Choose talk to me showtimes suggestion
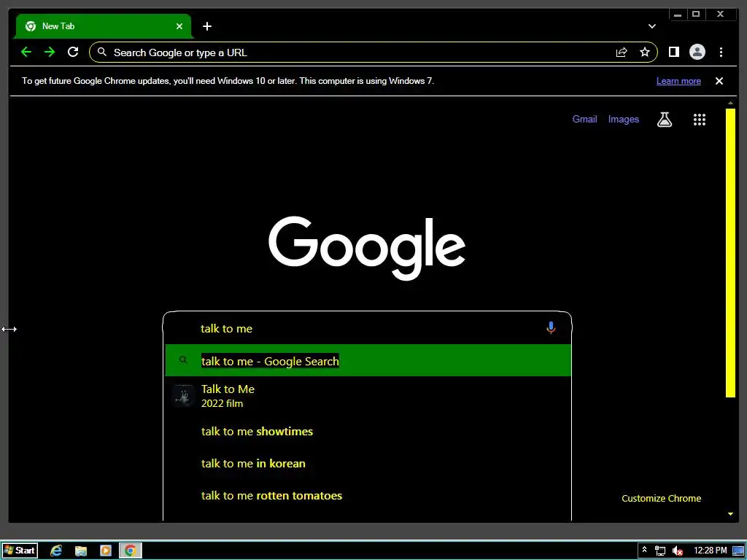The height and width of the screenshot is (560, 747). [x=368, y=432]
